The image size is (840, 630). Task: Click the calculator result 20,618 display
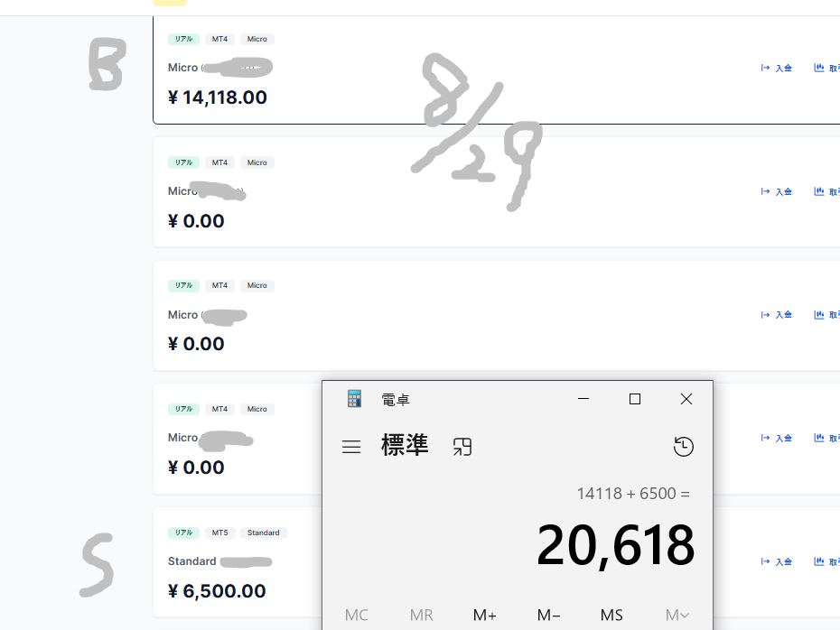(x=615, y=545)
